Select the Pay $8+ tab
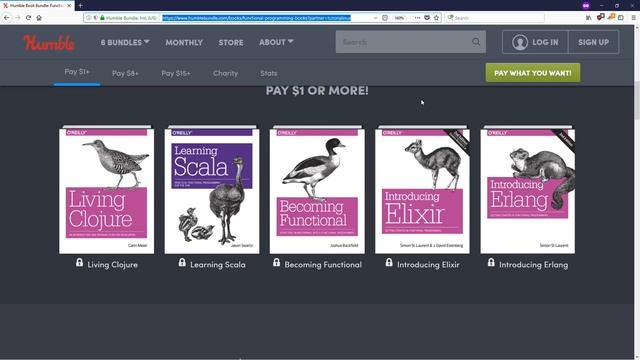The height and width of the screenshot is (360, 640). point(125,73)
